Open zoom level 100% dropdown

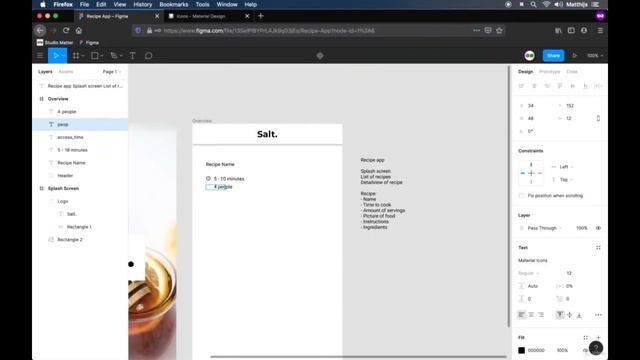pyautogui.click(x=595, y=56)
